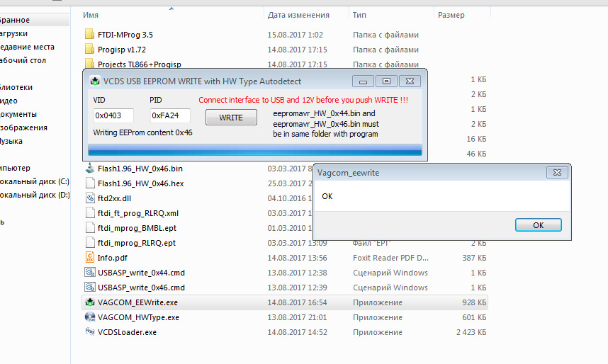This screenshot has width=608, height=364.
Task: Click the Writing EEProm content 0x46 status
Action: [x=142, y=132]
